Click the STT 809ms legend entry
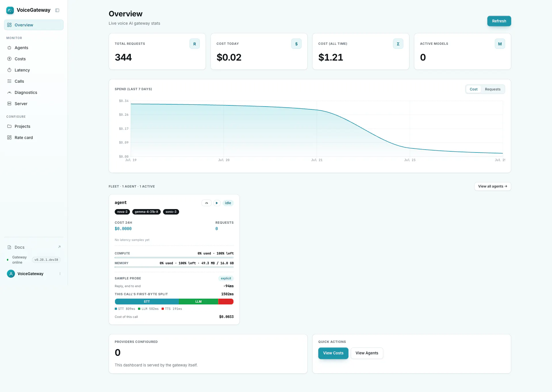The image size is (552, 392). [125, 309]
